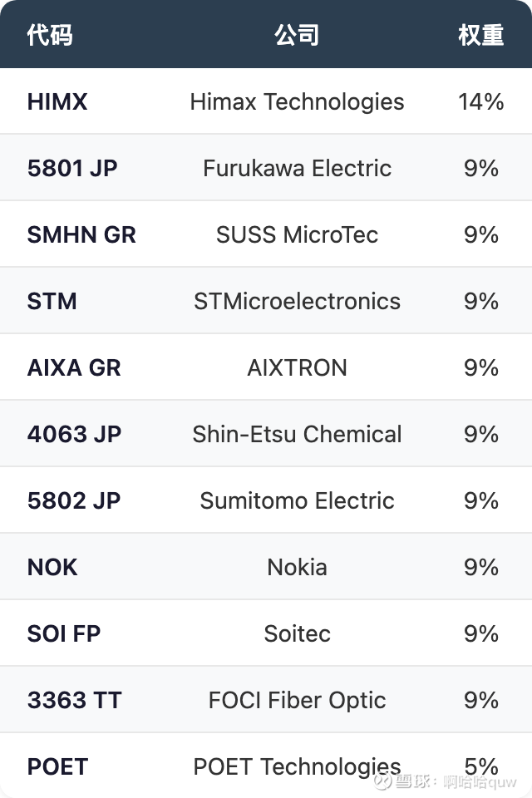
Task: Select the HIMX ticker code
Action: (57, 101)
